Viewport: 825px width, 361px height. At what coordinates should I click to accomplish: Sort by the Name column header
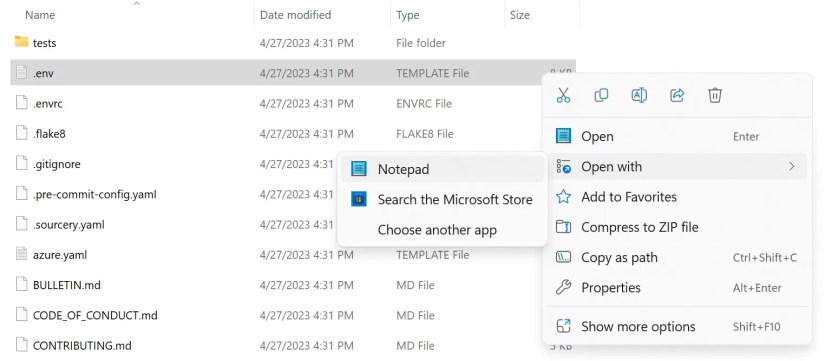click(41, 15)
